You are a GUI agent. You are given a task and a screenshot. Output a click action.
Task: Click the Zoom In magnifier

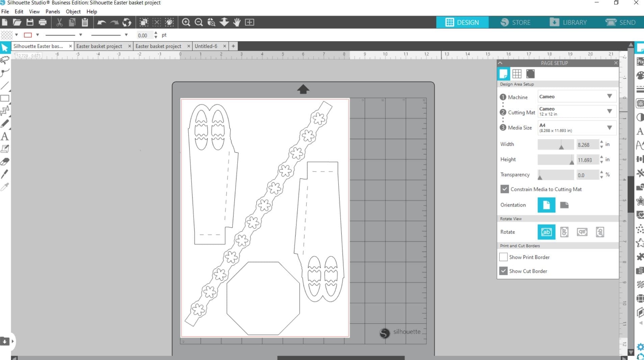186,22
